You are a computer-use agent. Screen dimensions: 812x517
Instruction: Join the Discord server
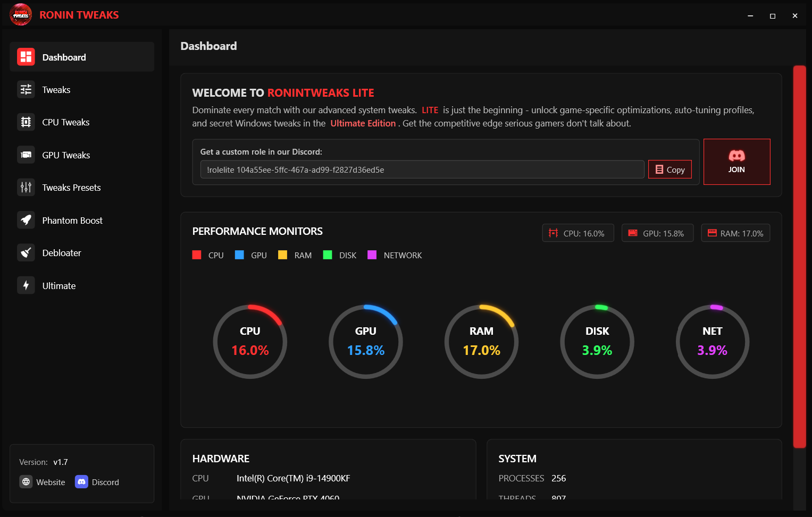coord(736,162)
